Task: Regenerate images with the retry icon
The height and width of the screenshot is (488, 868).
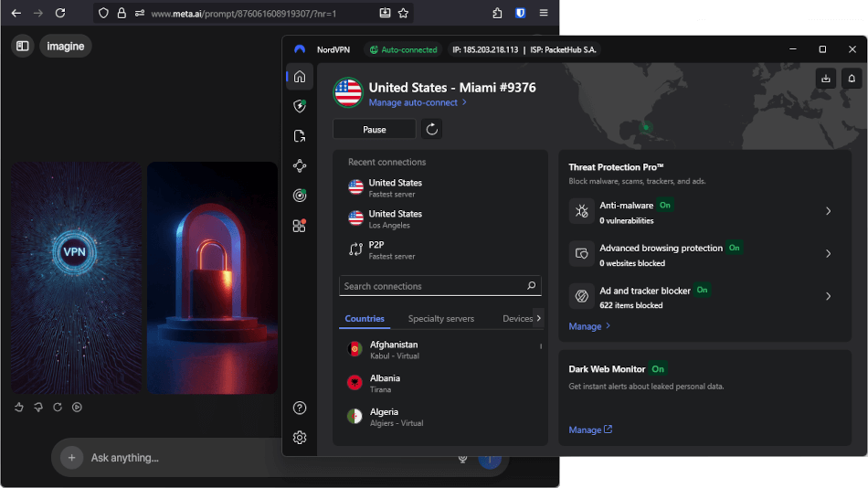Action: coord(58,408)
